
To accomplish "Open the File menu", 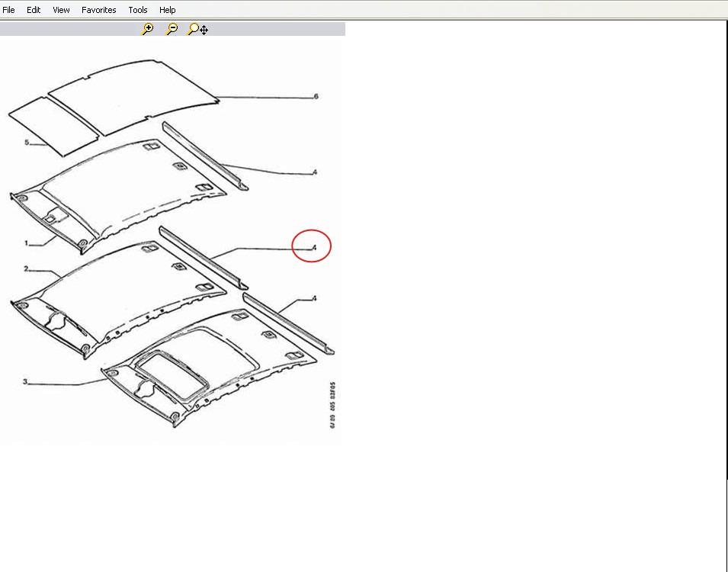I will [9, 10].
